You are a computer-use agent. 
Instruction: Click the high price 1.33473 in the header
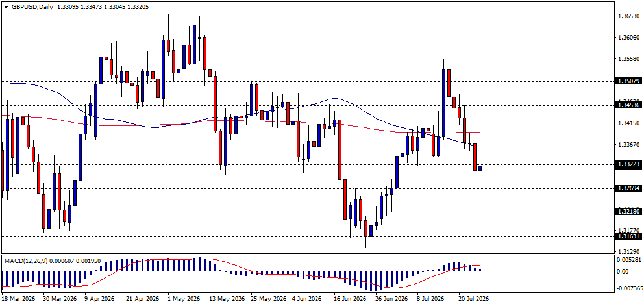point(92,7)
